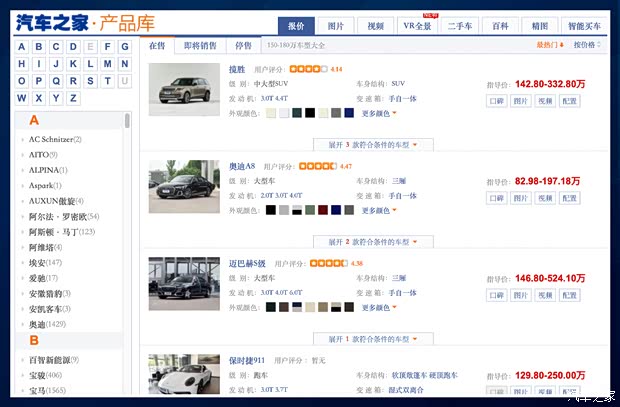Sort by 最热门
Image resolution: width=620 pixels, height=407 pixels.
click(x=550, y=45)
